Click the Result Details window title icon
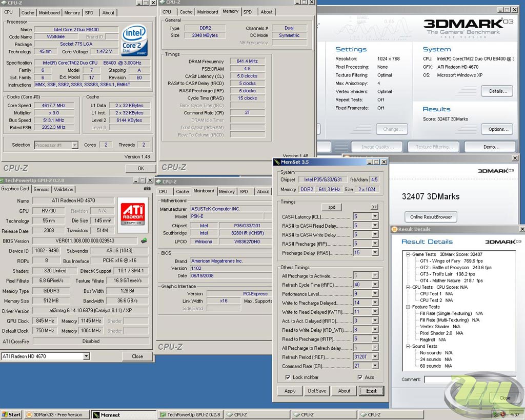525x420 pixels. pos(394,229)
